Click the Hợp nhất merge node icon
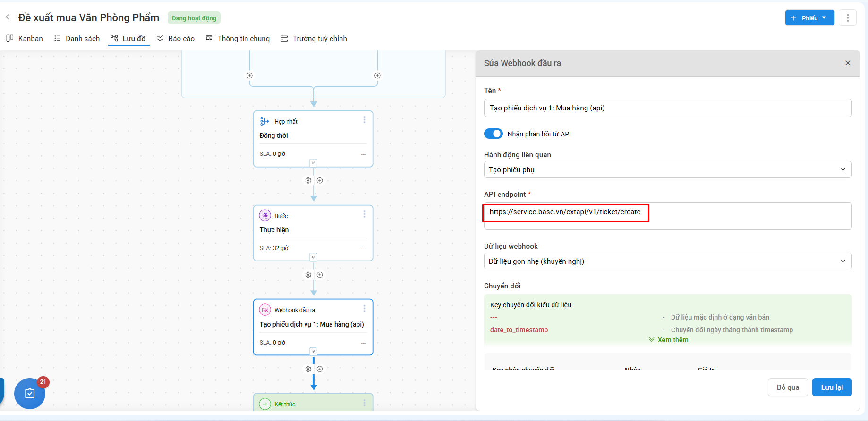Viewport: 868px width, 421px height. pos(264,121)
